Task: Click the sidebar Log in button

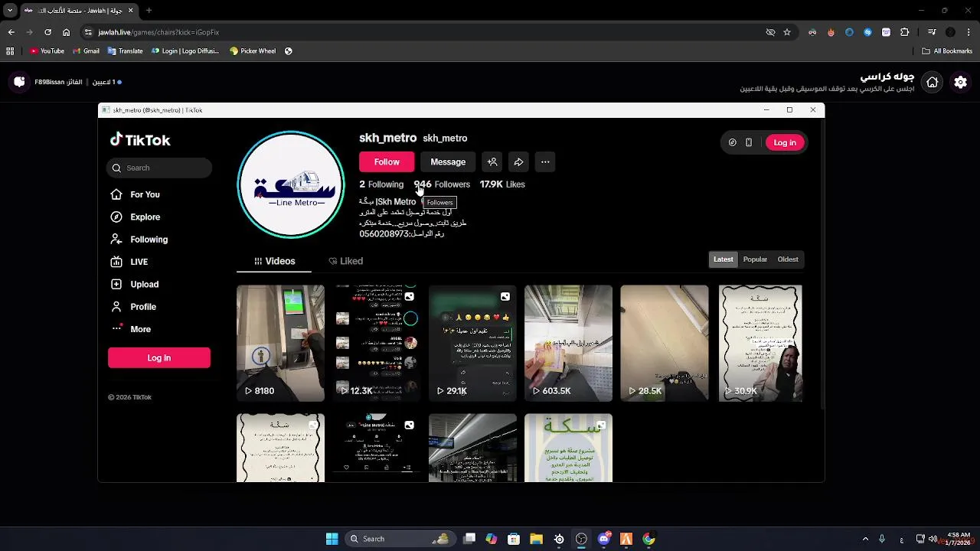Action: [159, 358]
